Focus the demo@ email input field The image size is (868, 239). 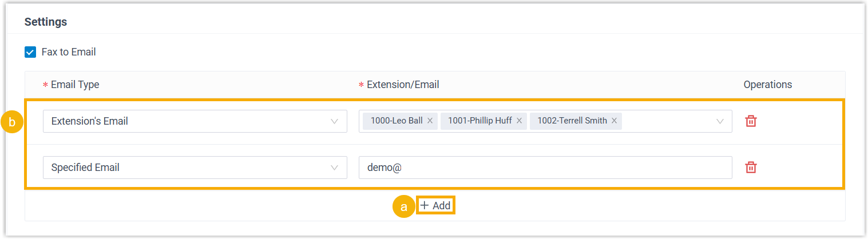[x=545, y=168]
